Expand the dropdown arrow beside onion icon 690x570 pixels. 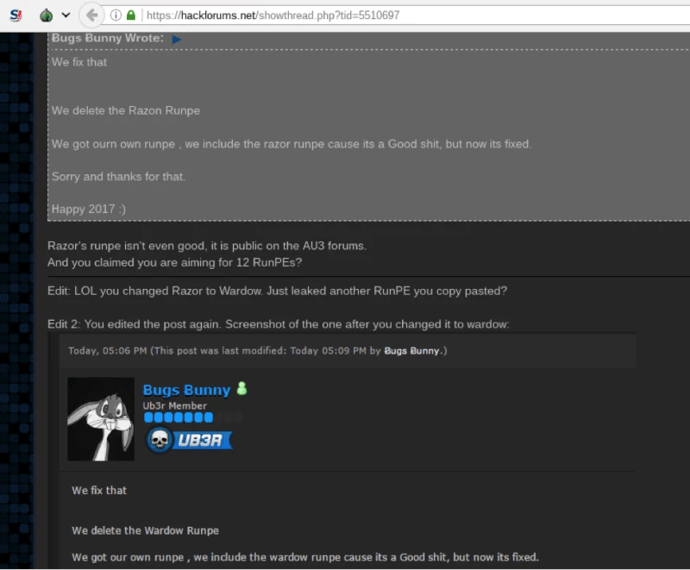pyautogui.click(x=66, y=16)
